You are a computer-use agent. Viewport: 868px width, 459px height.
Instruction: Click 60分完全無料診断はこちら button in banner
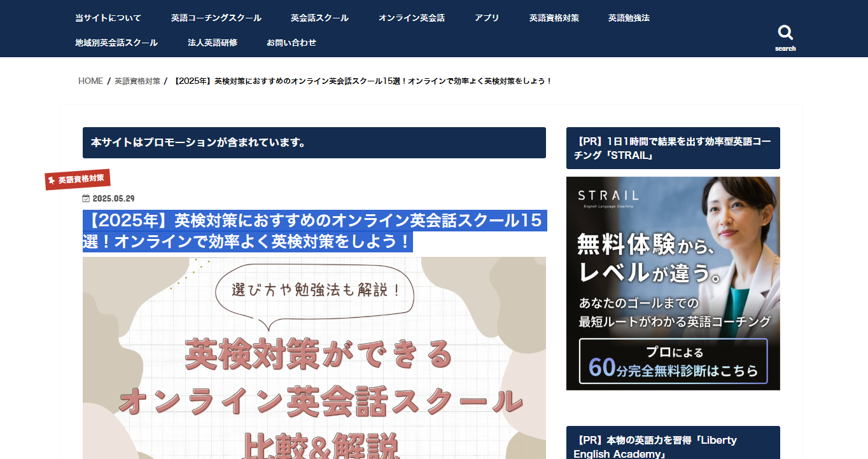point(673,361)
